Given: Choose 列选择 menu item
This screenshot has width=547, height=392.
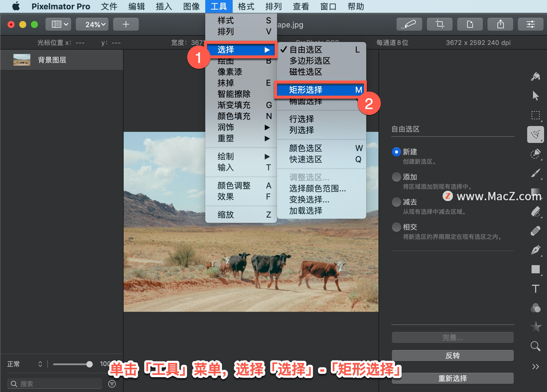Looking at the screenshot, I should (321, 130).
